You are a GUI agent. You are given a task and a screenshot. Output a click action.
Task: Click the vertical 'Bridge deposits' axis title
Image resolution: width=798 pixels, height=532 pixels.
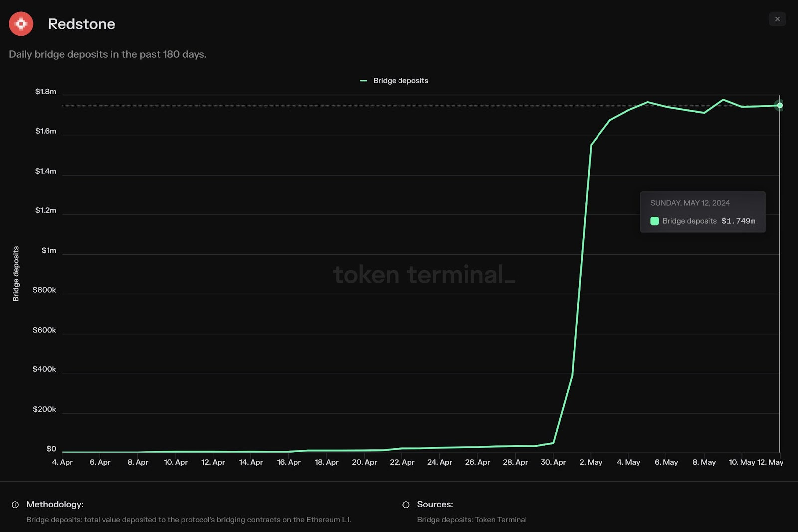(x=16, y=274)
